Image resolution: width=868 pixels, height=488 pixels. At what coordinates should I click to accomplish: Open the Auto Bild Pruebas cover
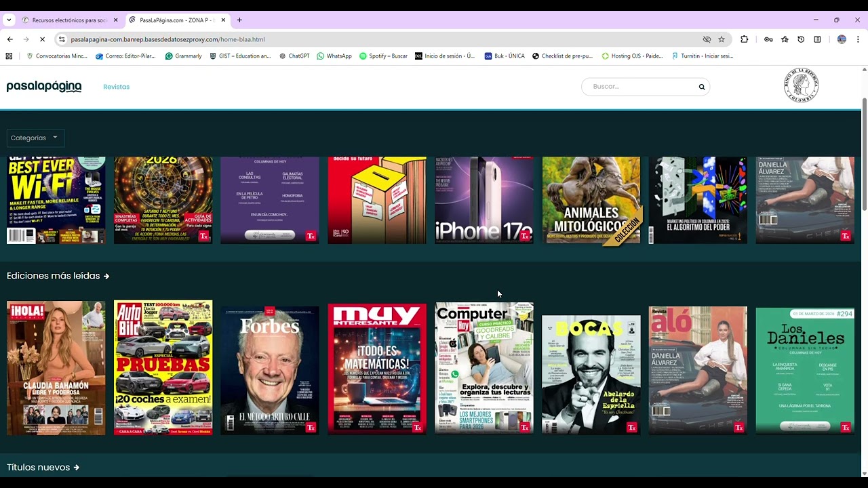(163, 368)
